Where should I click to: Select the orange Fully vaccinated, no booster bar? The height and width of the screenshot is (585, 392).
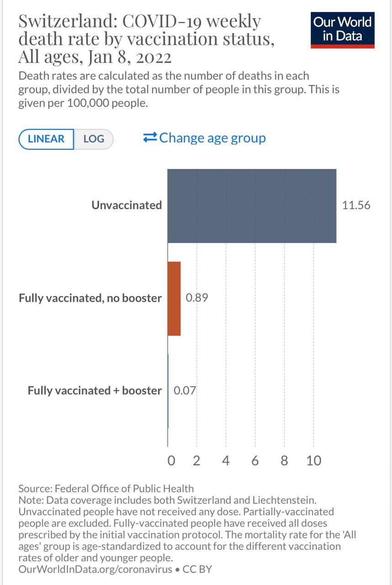click(174, 298)
